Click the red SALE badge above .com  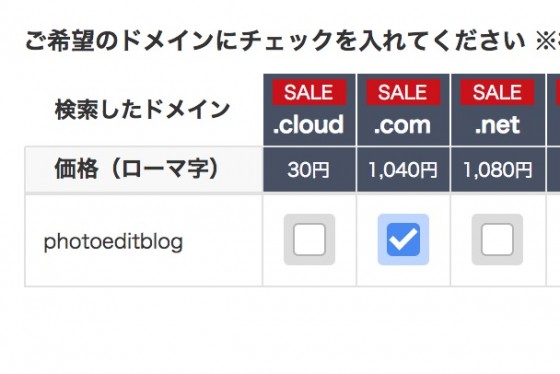click(x=403, y=93)
